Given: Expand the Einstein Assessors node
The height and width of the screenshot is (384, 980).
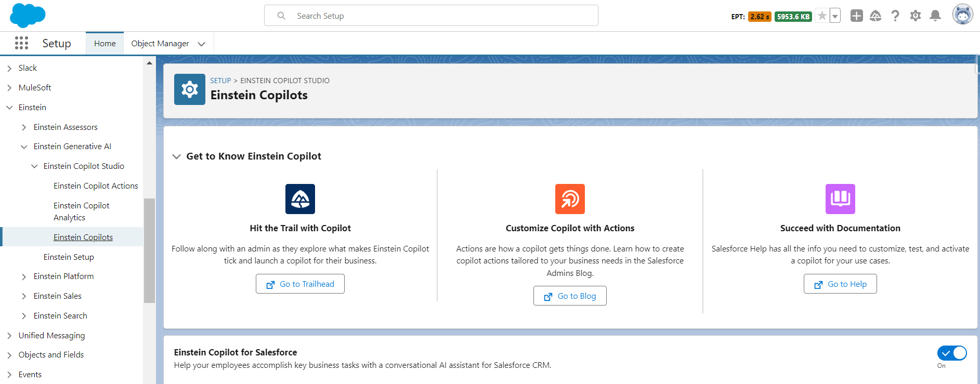Looking at the screenshot, I should [24, 127].
